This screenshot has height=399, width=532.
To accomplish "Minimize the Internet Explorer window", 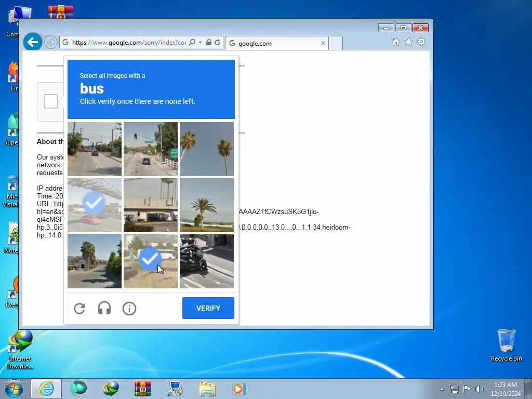I will (x=386, y=28).
